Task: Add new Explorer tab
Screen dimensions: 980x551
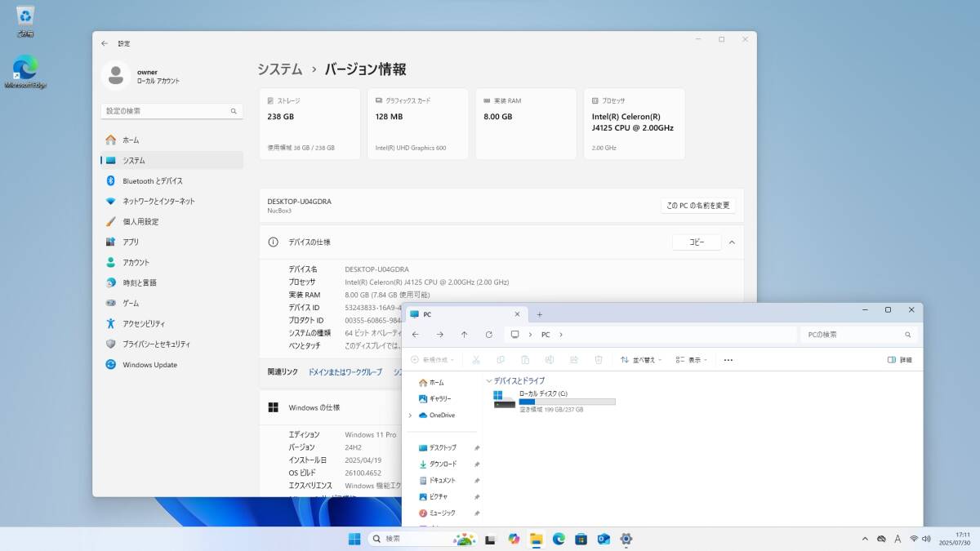Action: click(539, 314)
